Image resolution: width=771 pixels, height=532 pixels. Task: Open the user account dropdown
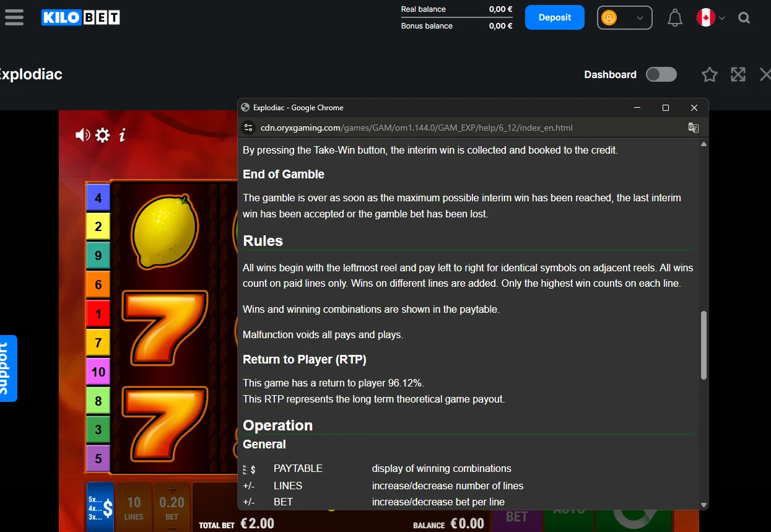pos(625,18)
